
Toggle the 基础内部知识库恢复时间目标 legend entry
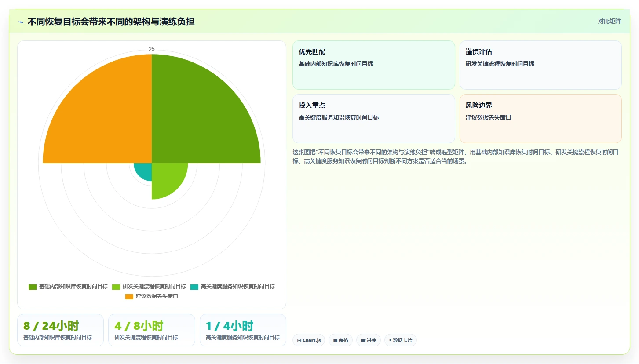click(x=68, y=287)
